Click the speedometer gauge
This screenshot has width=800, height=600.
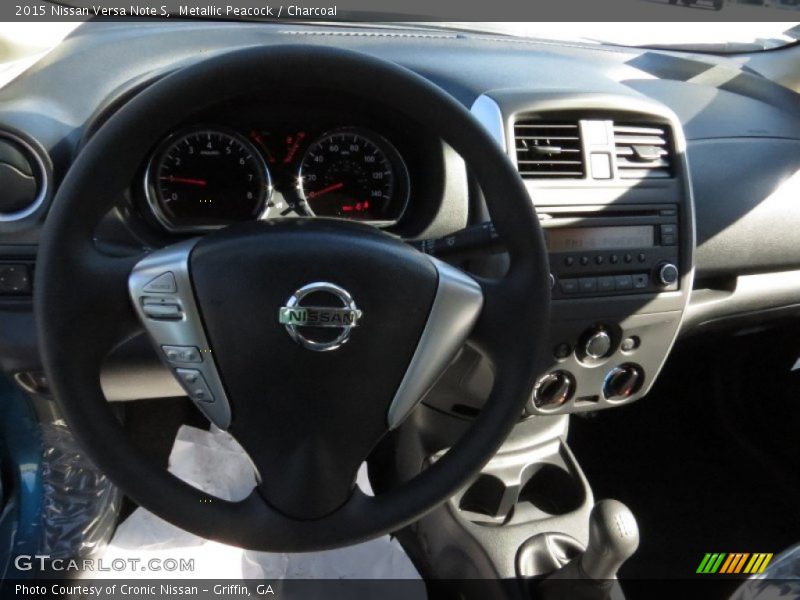[x=353, y=176]
